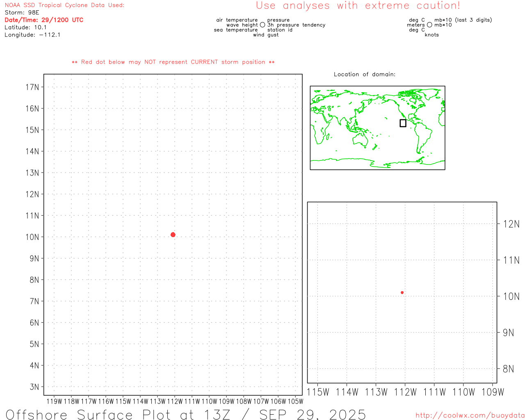
Task: Click the small red dot on zoomed map
Action: [x=402, y=292]
